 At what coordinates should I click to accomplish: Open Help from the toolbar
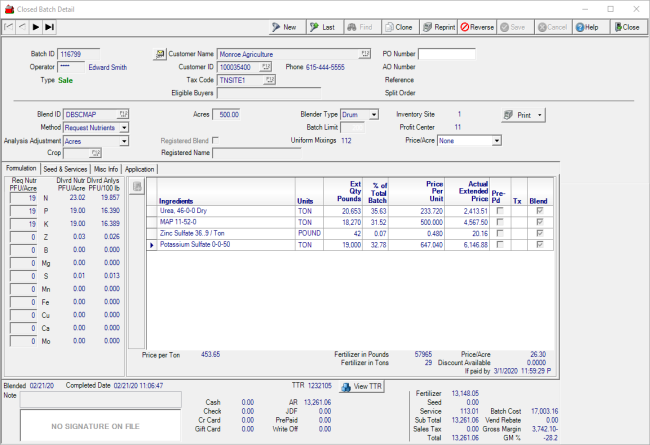coord(586,27)
